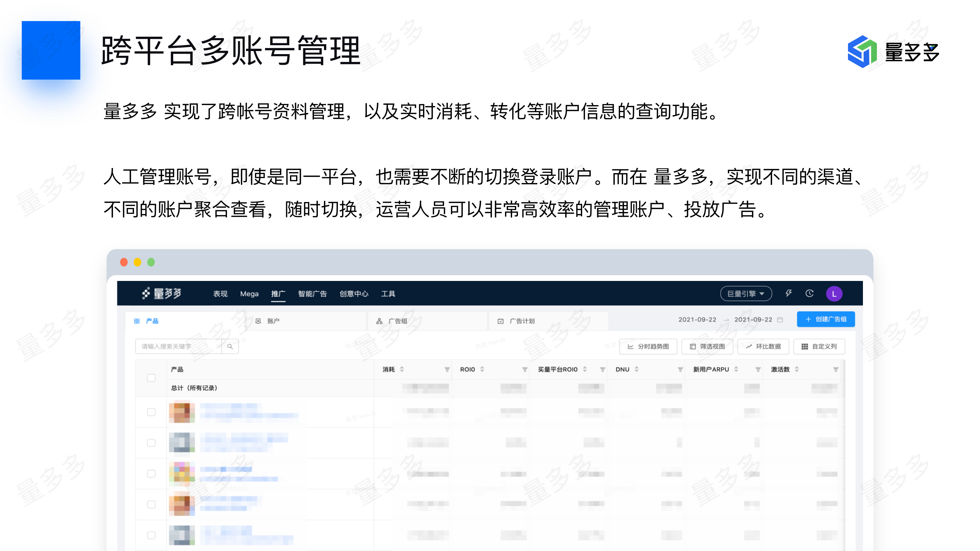This screenshot has width=980, height=551.
Task: Open the end date 2021-09-22 picker
Action: [753, 319]
